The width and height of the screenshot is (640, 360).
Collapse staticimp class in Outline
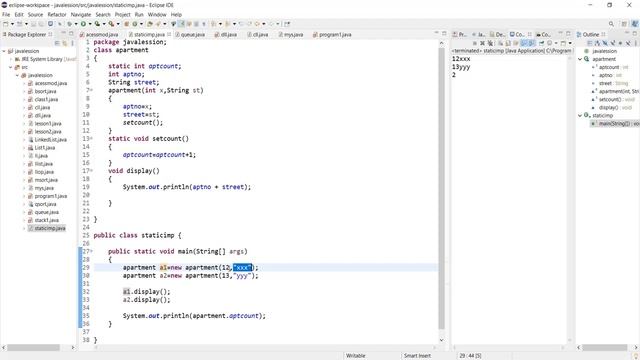point(580,116)
